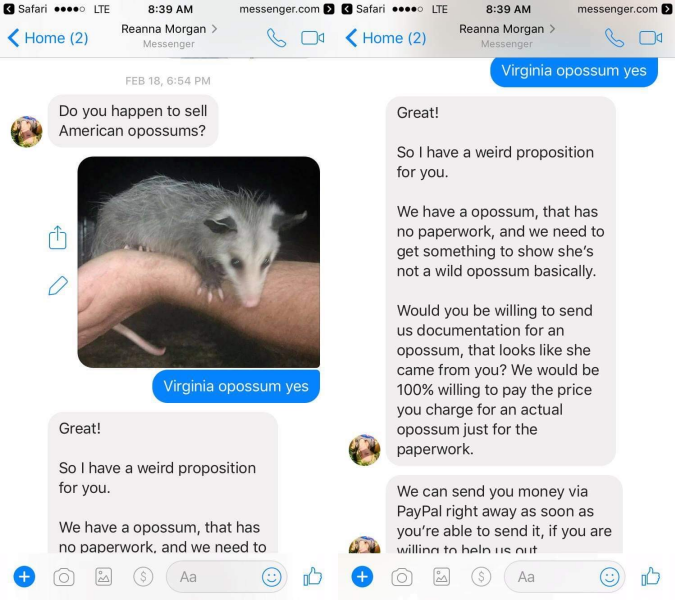675x600 pixels.
Task: Open emoji picker in left text field
Action: (272, 577)
